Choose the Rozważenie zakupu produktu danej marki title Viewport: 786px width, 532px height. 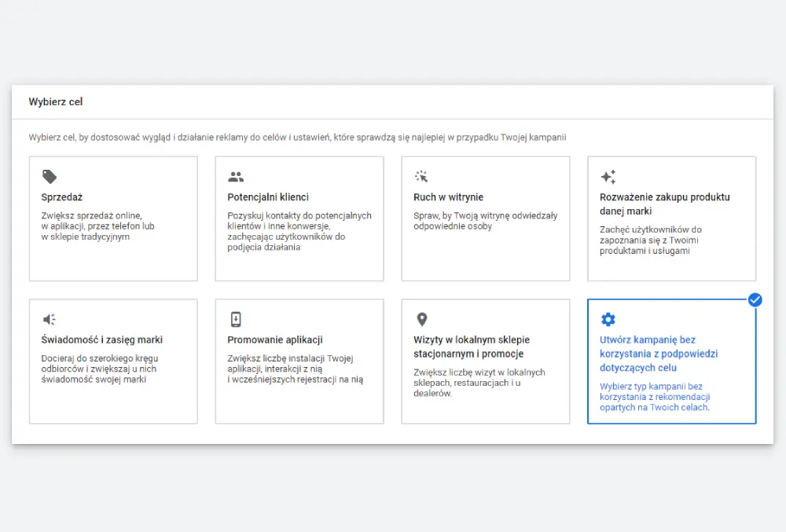click(664, 204)
